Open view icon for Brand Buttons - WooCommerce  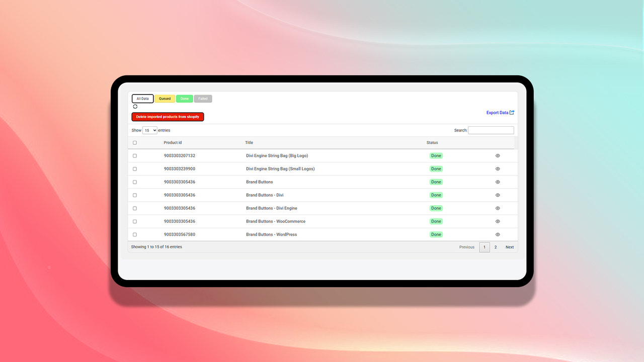[498, 221]
